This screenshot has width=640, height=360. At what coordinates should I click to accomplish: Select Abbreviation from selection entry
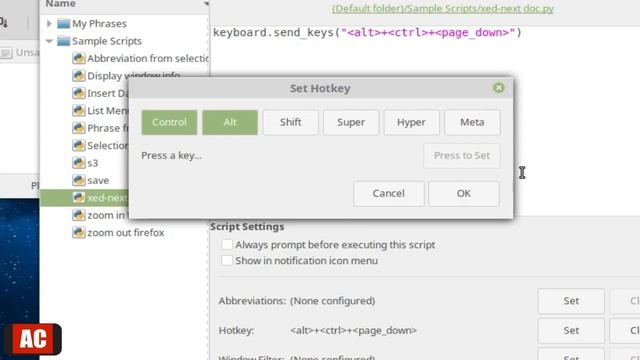point(148,58)
